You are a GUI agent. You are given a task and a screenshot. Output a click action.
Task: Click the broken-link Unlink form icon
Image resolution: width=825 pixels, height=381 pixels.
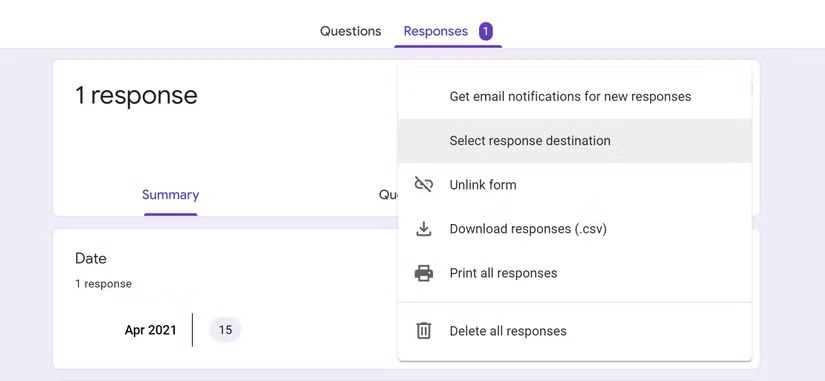(x=424, y=185)
